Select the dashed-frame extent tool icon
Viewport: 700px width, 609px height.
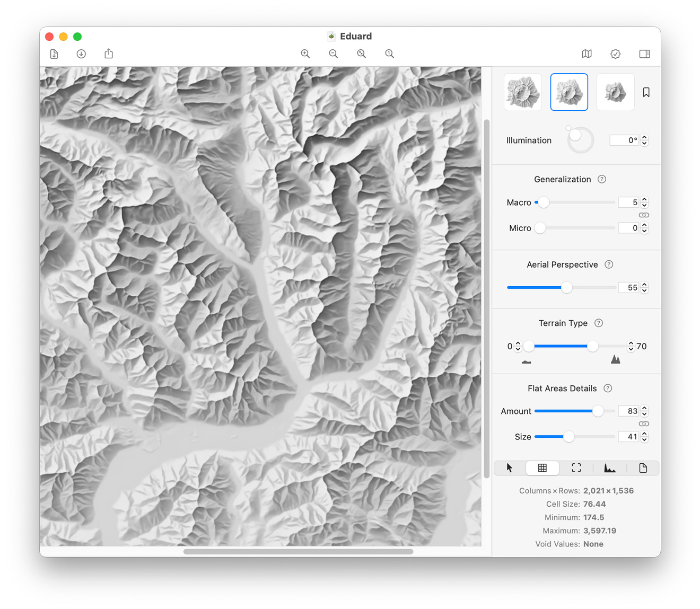point(576,468)
